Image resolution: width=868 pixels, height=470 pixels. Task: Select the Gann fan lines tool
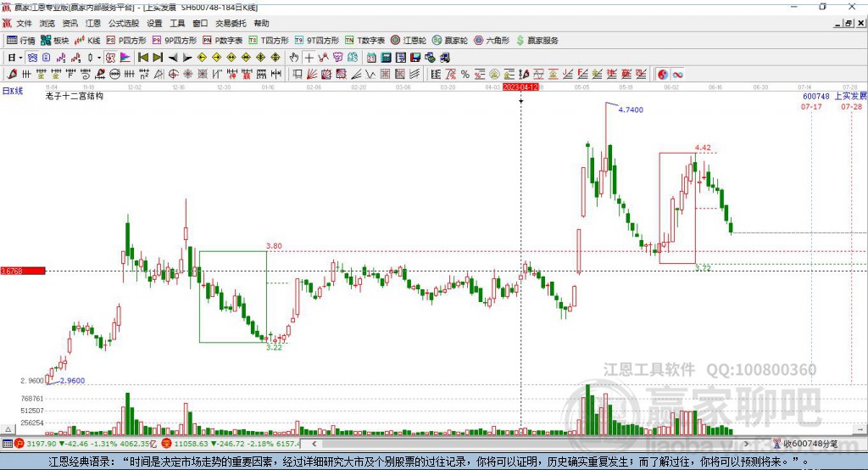312,74
